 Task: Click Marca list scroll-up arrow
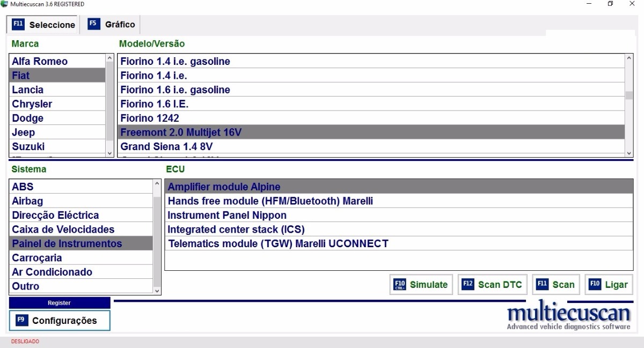[x=110, y=58]
